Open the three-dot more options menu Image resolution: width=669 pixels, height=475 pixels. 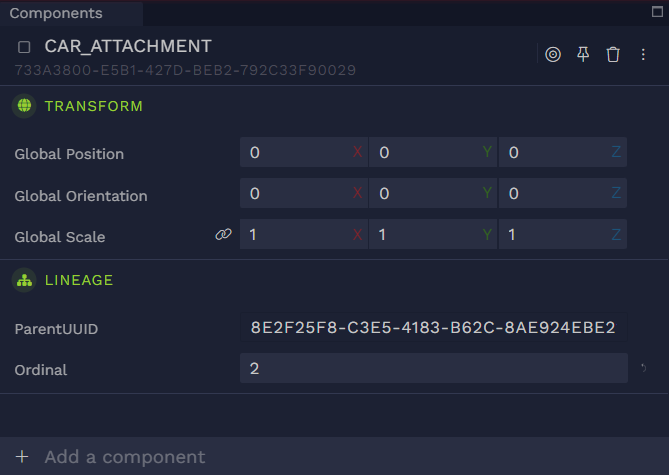(x=643, y=54)
